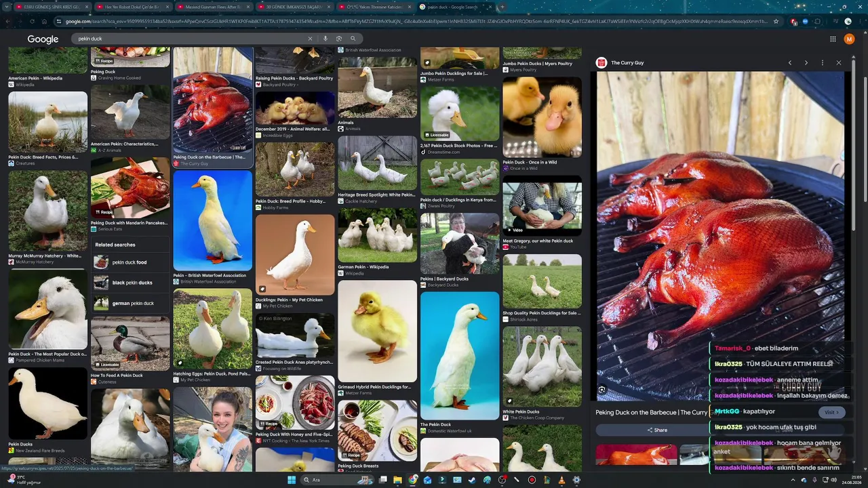Open the German Pekin - Wikipedia image
The width and height of the screenshot is (868, 488).
tap(377, 235)
